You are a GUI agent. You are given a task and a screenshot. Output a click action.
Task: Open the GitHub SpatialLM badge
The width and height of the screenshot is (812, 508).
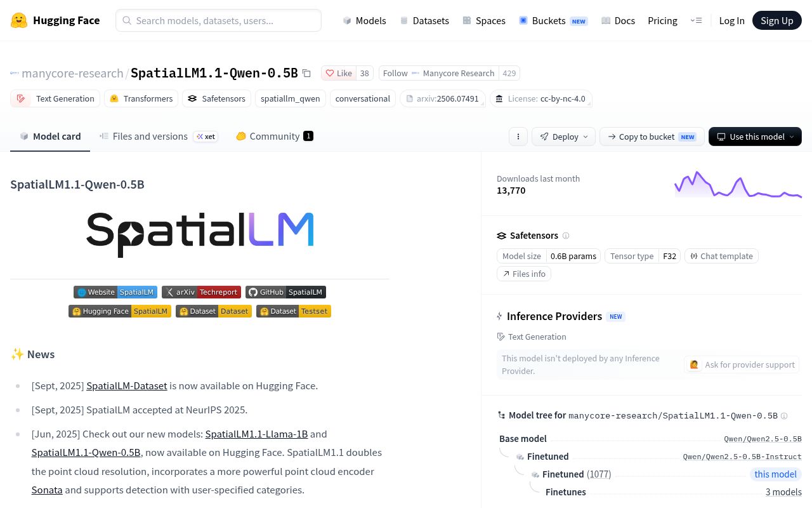pyautogui.click(x=285, y=292)
